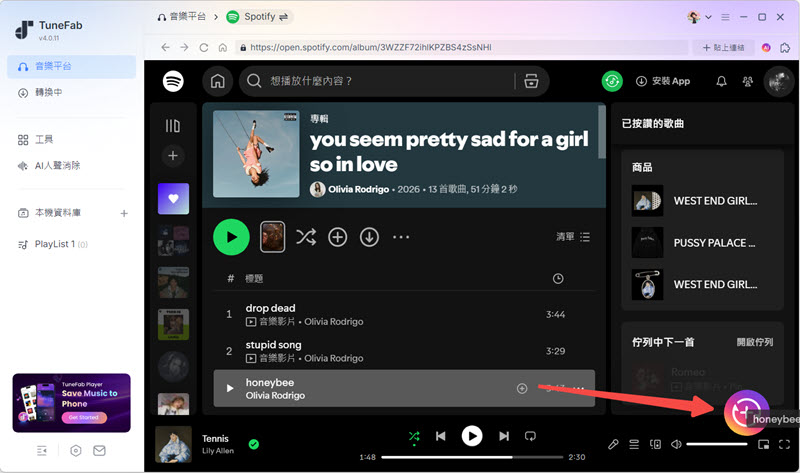Viewport: 800px width, 473px height.
Task: Click the floating TuneFab add-to-convert button
Action: click(746, 413)
